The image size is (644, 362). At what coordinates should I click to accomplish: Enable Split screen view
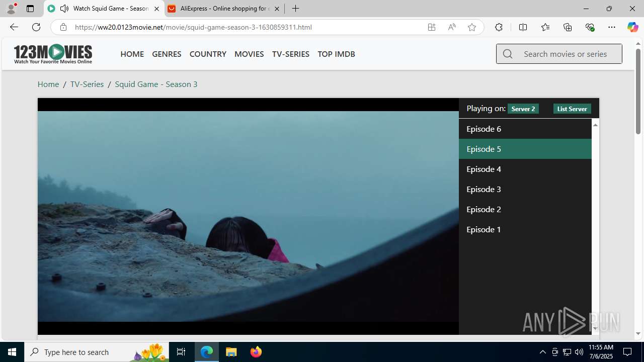click(x=523, y=27)
